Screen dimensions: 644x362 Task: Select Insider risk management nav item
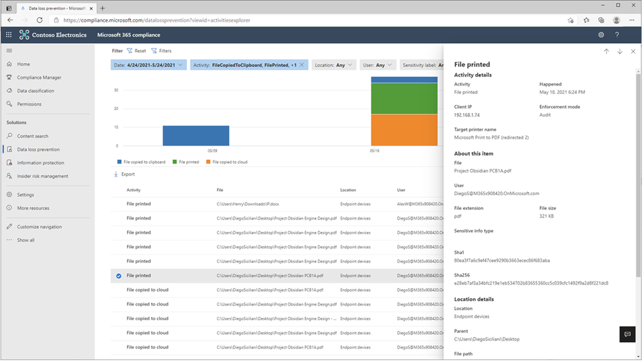43,176
